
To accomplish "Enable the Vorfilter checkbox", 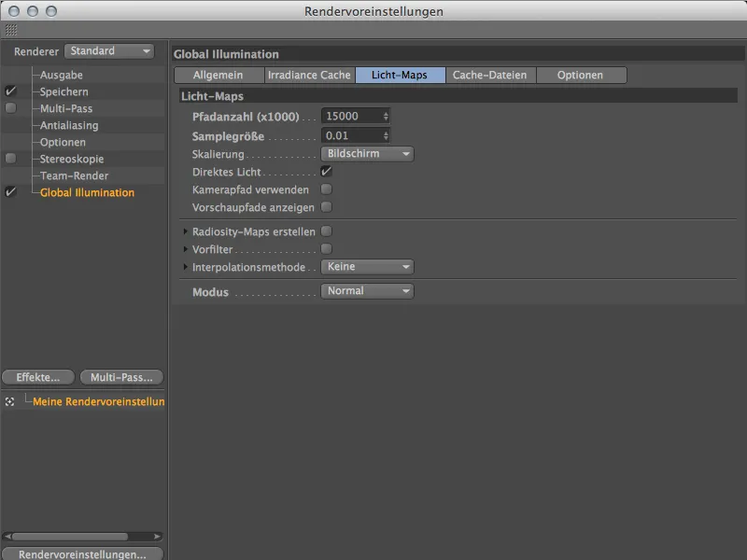I will [326, 248].
